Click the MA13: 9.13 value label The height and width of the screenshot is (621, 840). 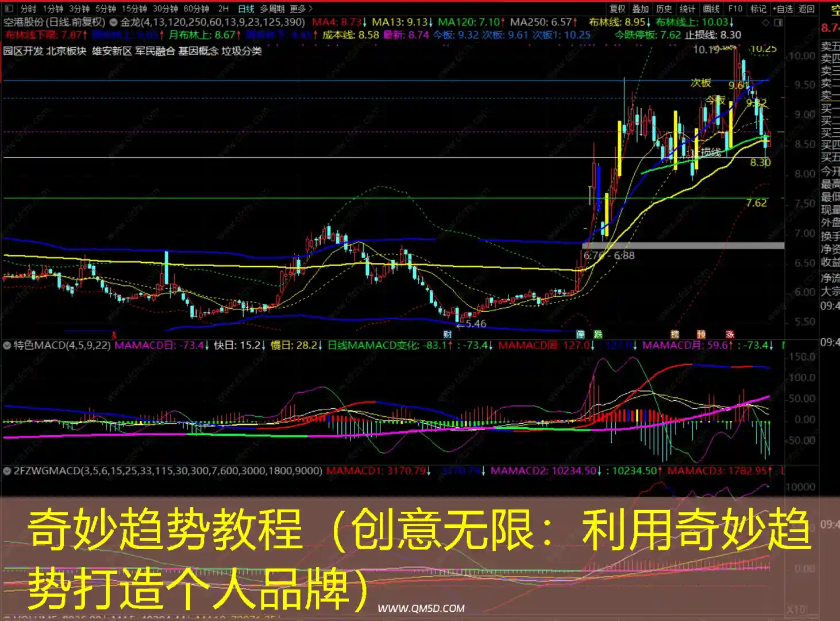pos(402,22)
